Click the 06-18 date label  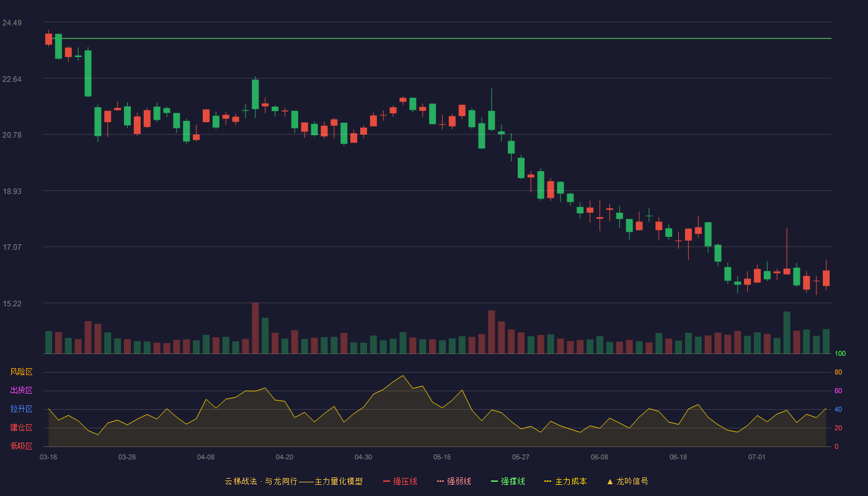678,457
